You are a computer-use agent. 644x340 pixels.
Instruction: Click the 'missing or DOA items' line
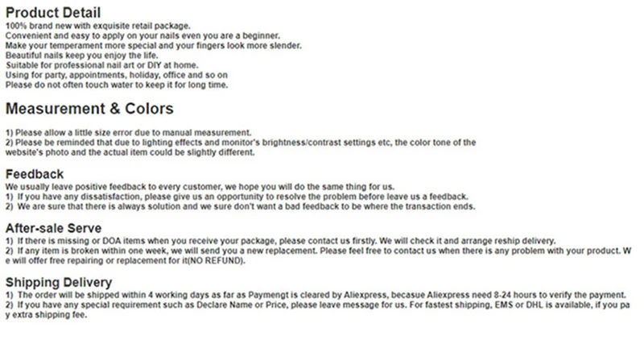280,242
